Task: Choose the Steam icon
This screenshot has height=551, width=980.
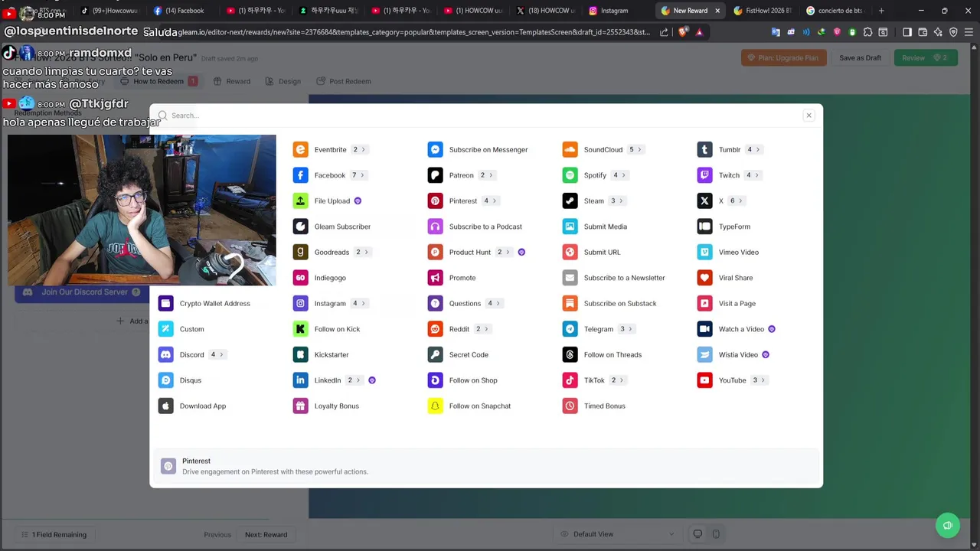Action: coord(570,201)
